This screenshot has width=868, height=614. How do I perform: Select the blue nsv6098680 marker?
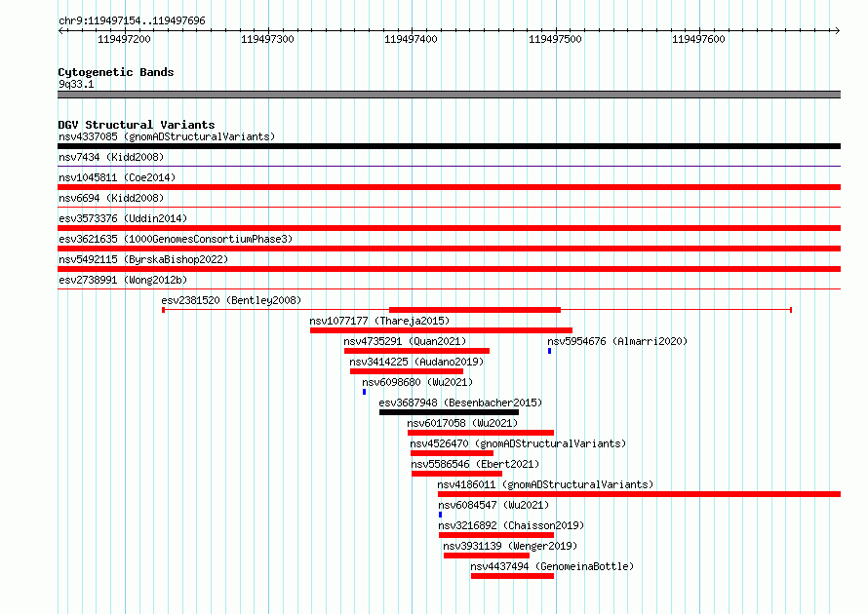(364, 392)
